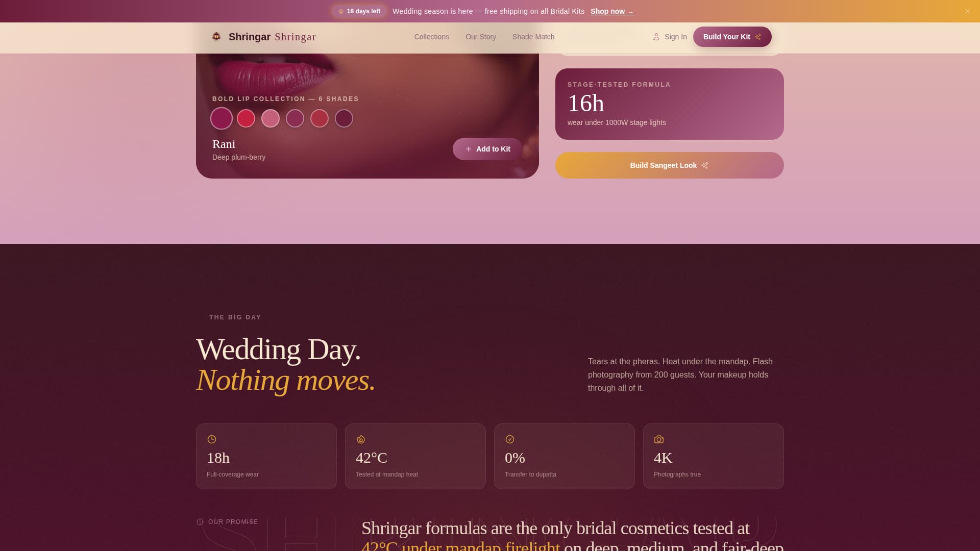Screen dimensions: 980x551
Task: Pick the third pink lip shade
Action: [271, 118]
